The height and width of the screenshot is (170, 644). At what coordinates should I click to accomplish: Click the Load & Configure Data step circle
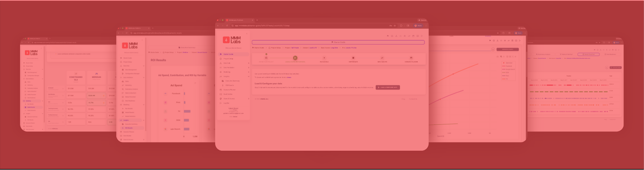pos(295,58)
